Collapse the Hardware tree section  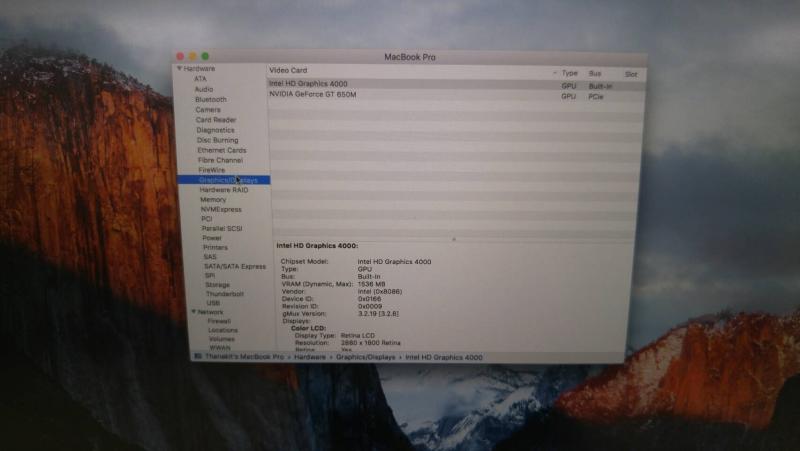tap(179, 68)
